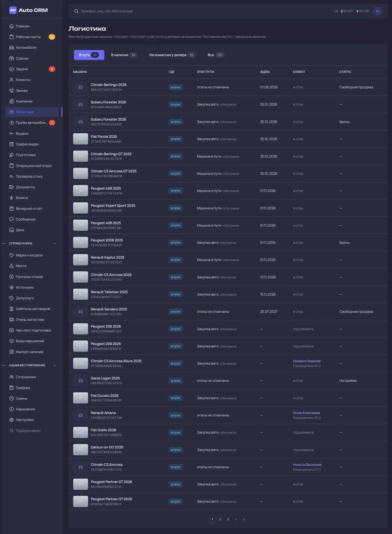The width and height of the screenshot is (392, 534).
Task: Open the Этапы логистики sidebar item
Action: 32,320
